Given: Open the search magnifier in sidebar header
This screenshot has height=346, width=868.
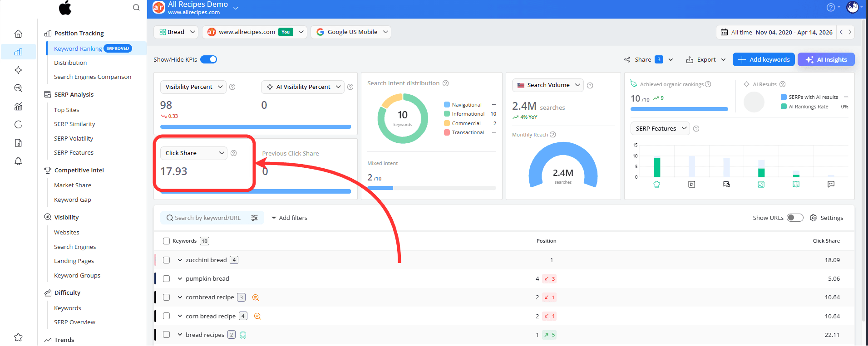Looking at the screenshot, I should coord(136,7).
